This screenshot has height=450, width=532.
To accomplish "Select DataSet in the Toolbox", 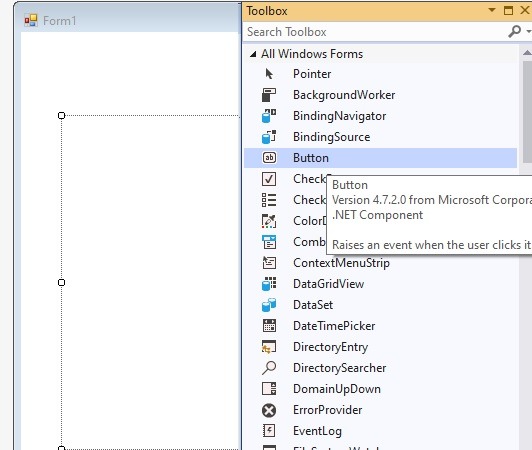I will pos(313,305).
